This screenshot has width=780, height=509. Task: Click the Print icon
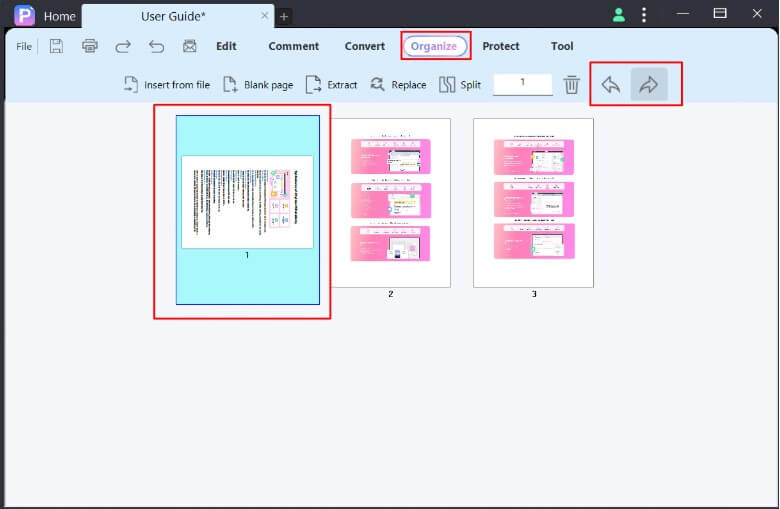click(x=90, y=46)
